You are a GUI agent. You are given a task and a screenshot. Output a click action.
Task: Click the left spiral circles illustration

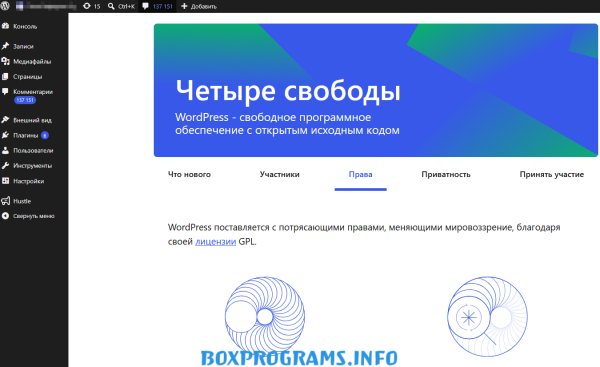click(265, 316)
